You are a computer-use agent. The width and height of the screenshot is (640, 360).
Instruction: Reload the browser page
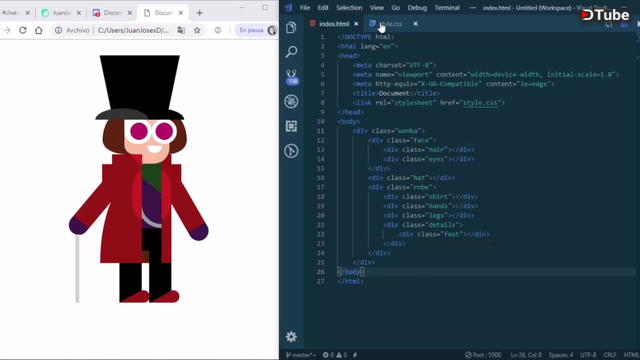(23, 30)
